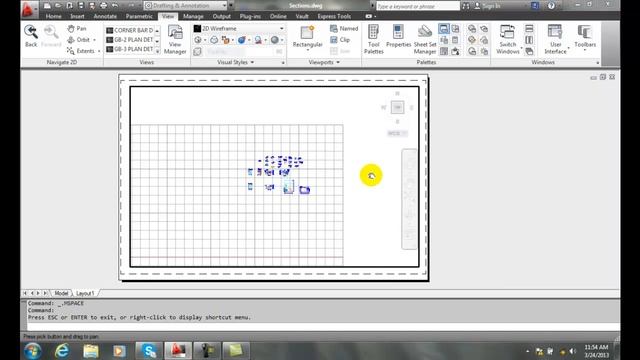Click the Zoom Extents tool
The width and height of the screenshot is (640, 360).
[81, 51]
